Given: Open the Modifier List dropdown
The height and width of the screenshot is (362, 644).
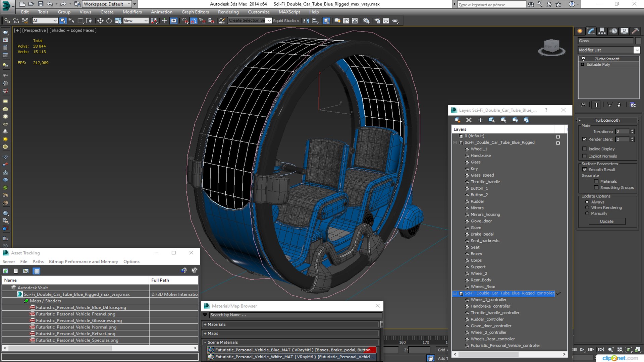Looking at the screenshot, I should point(637,50).
